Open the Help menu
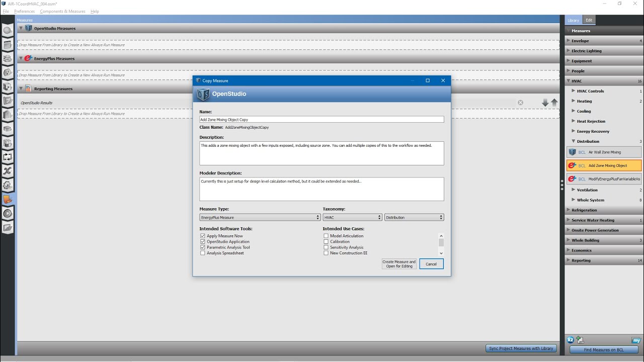The width and height of the screenshot is (644, 362). pos(95,11)
